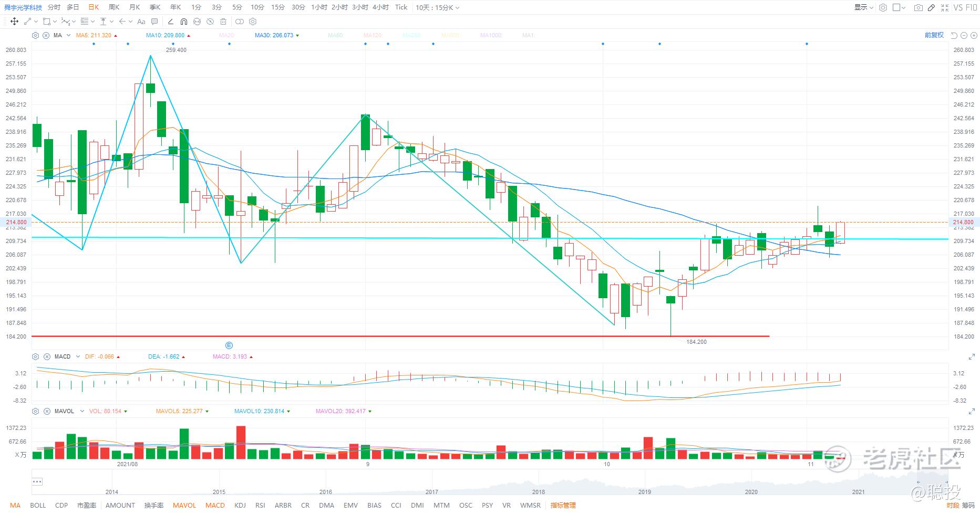980x515 pixels.
Task: Expand the MACD sub-chart panel
Action: (972, 357)
